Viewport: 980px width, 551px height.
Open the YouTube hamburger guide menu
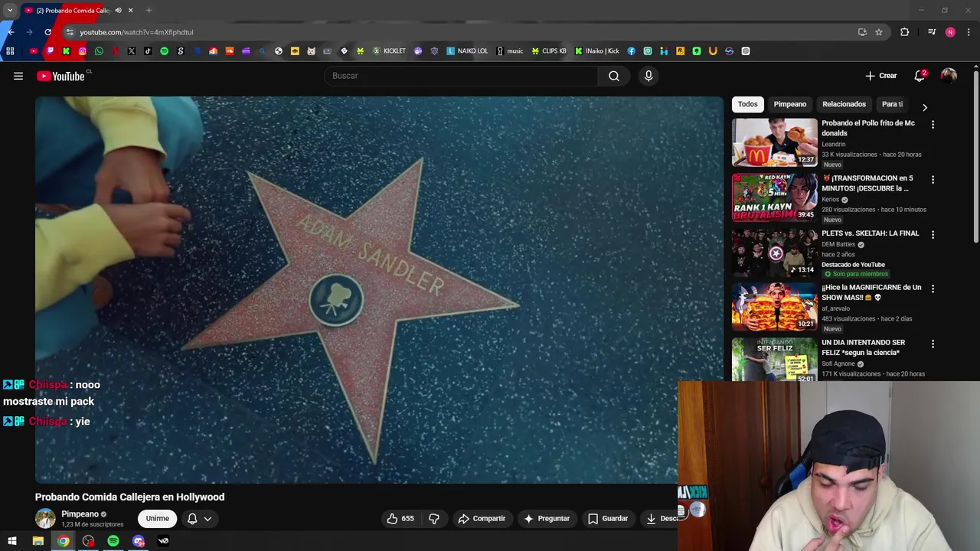[18, 76]
